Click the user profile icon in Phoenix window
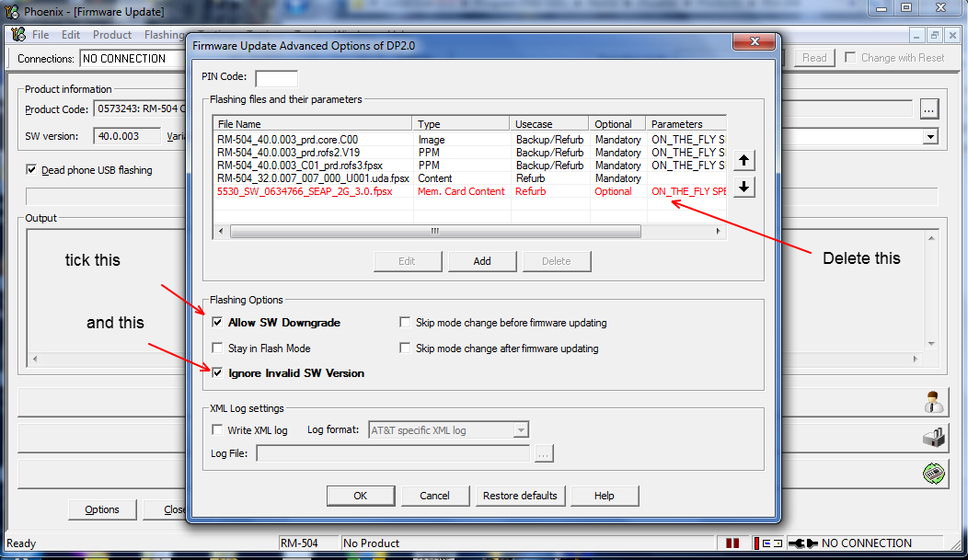Viewport: 968px width, 560px height. (x=933, y=402)
